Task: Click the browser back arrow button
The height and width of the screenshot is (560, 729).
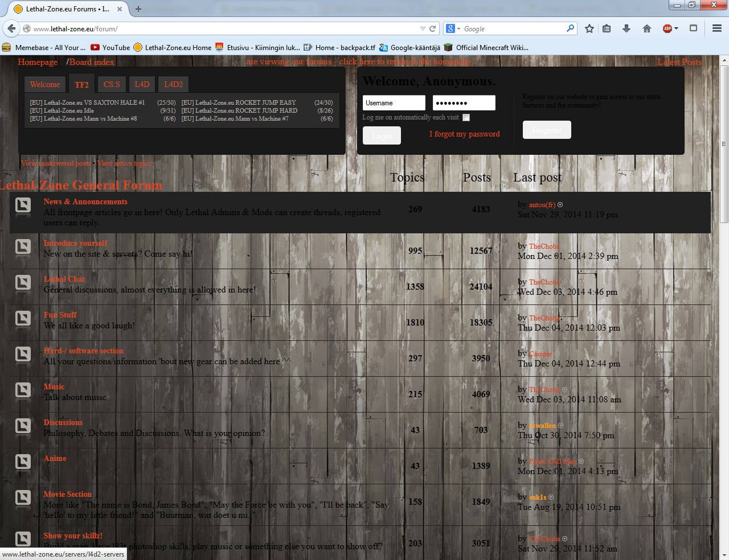Action: coord(11,28)
